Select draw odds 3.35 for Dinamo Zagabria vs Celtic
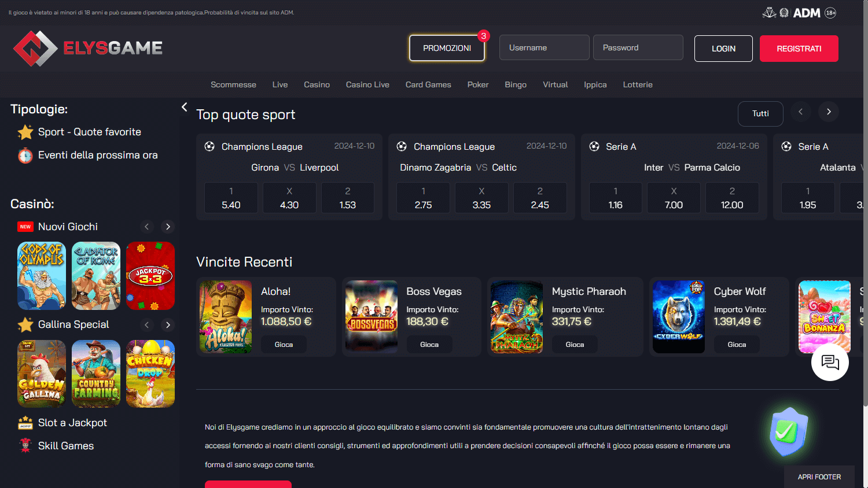 tap(481, 198)
